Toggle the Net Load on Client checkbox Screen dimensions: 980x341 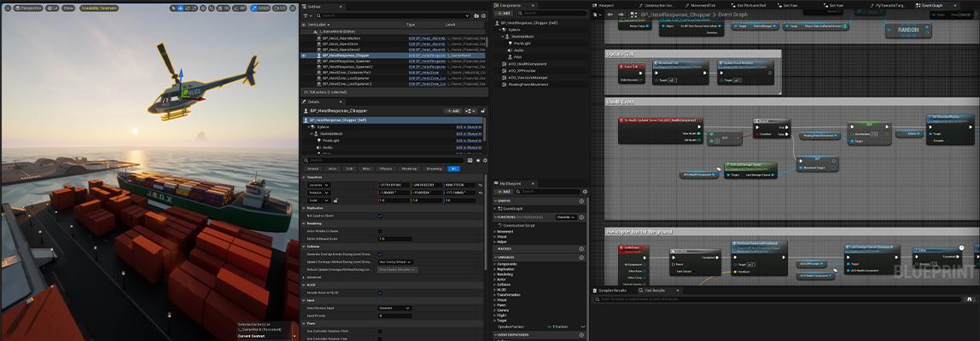coord(379,216)
